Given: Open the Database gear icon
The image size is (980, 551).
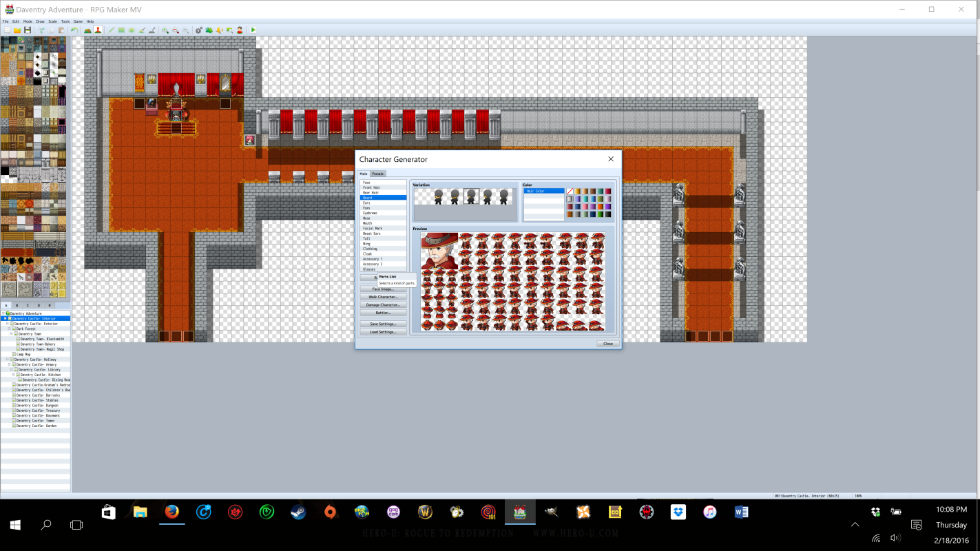Looking at the screenshot, I should [198, 30].
